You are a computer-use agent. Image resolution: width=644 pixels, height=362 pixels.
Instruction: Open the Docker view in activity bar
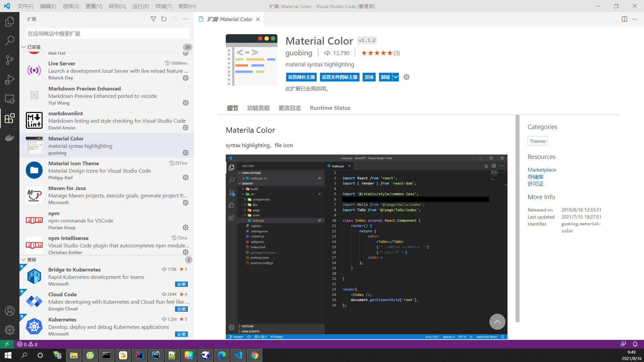(10, 138)
